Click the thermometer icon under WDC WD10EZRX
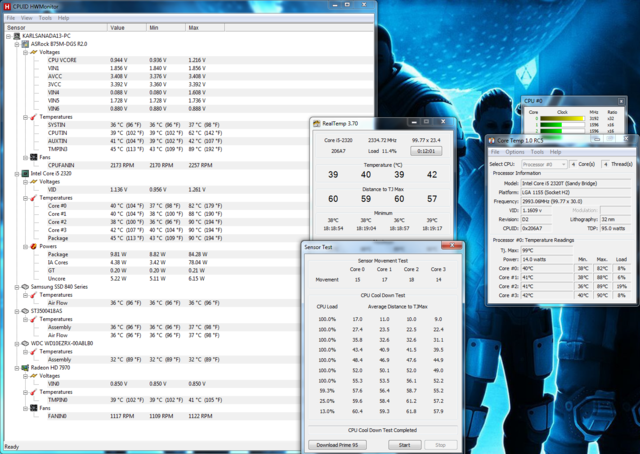Screen dimensions: 640x454 (x=34, y=352)
